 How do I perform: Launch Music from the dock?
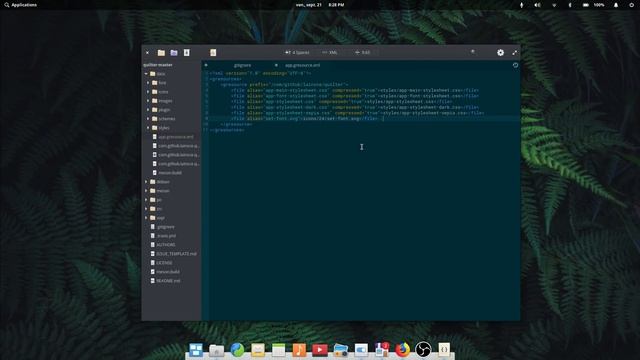299,350
